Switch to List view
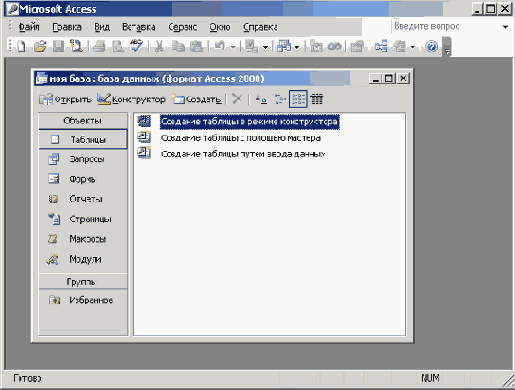Image resolution: width=515 pixels, height=390 pixels. 298,99
